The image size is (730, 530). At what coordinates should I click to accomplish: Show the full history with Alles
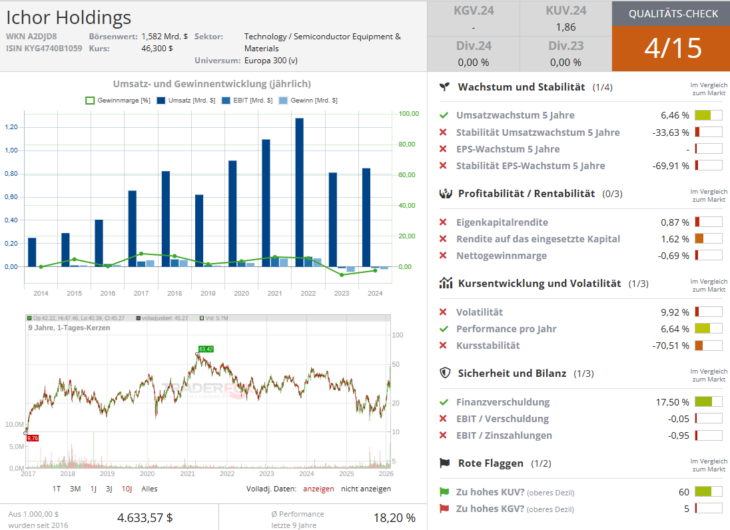(149, 489)
